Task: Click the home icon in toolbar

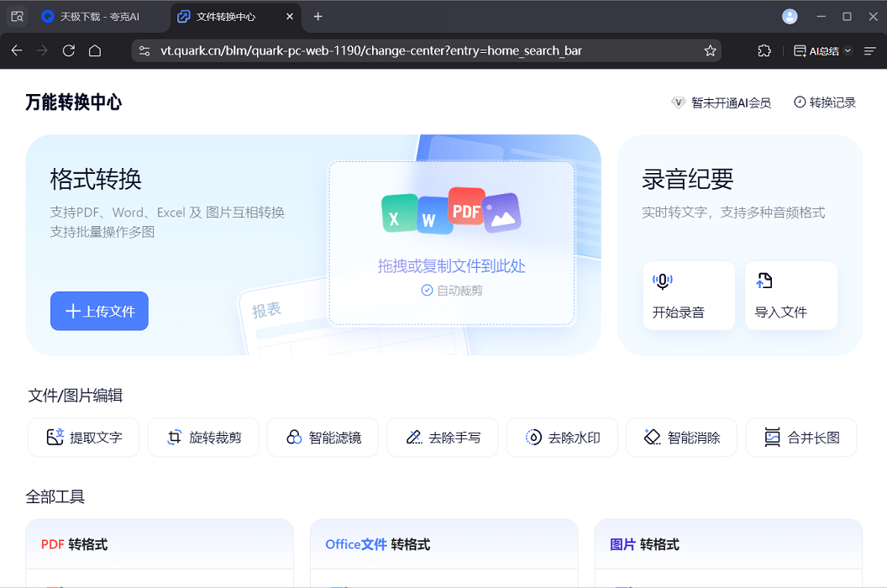Action: click(x=95, y=50)
